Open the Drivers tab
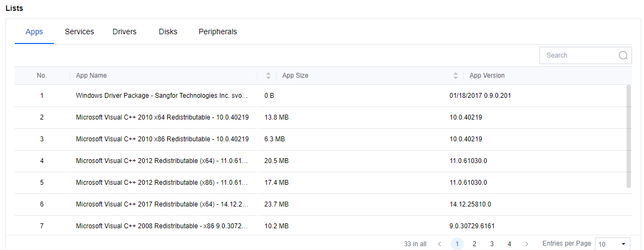 (x=125, y=32)
